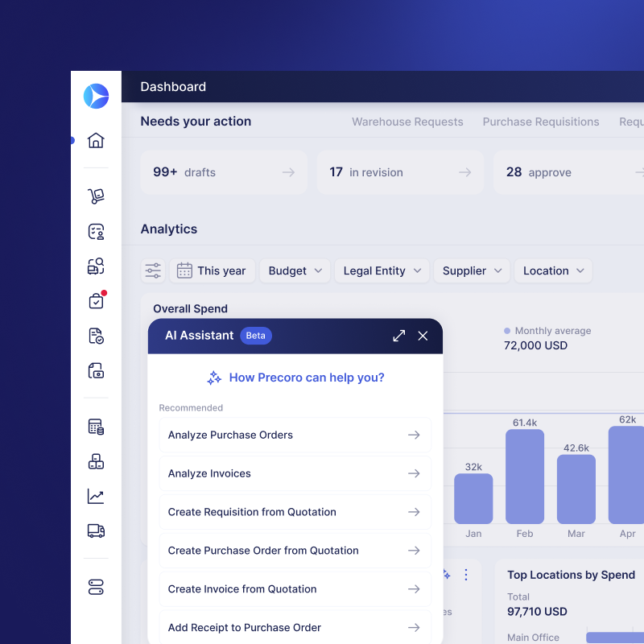Select Analyze Purchase Orders recommendation
The height and width of the screenshot is (644, 644).
pos(295,435)
